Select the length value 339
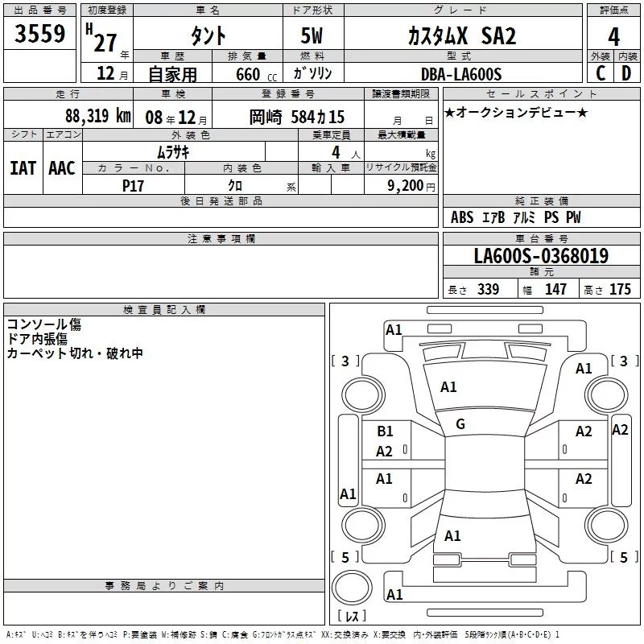The width and height of the screenshot is (644, 644). 488,289
